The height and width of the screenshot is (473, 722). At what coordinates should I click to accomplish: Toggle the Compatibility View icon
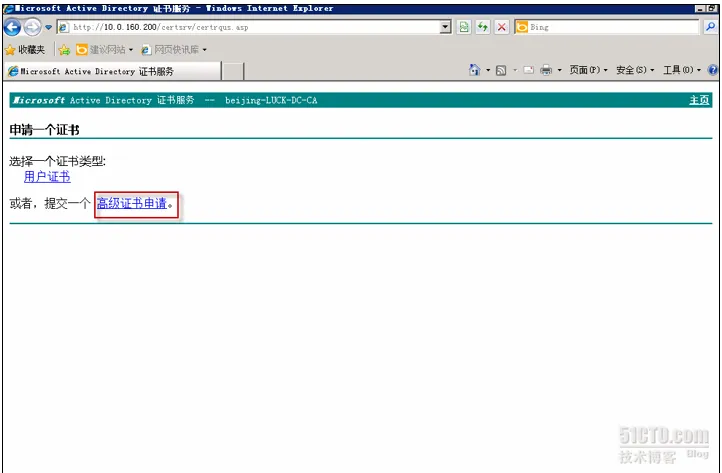tap(464, 27)
